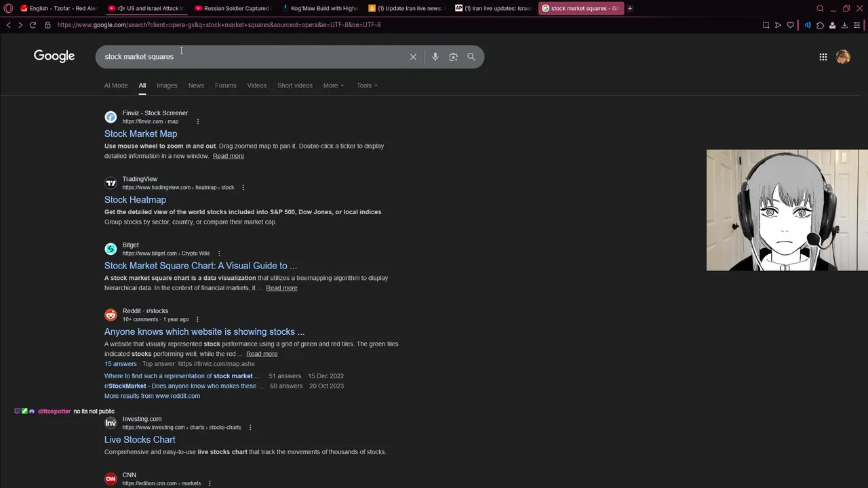Open the extensions puzzle-piece icon
The height and width of the screenshot is (488, 868).
coord(820,25)
